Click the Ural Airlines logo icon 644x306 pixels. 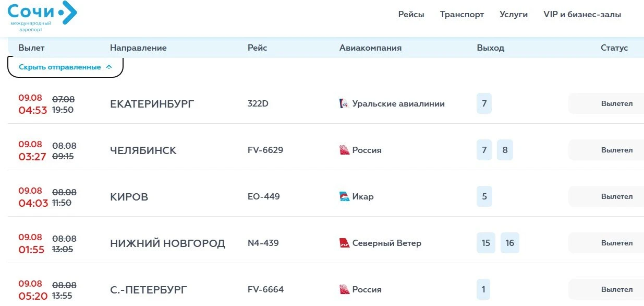344,103
